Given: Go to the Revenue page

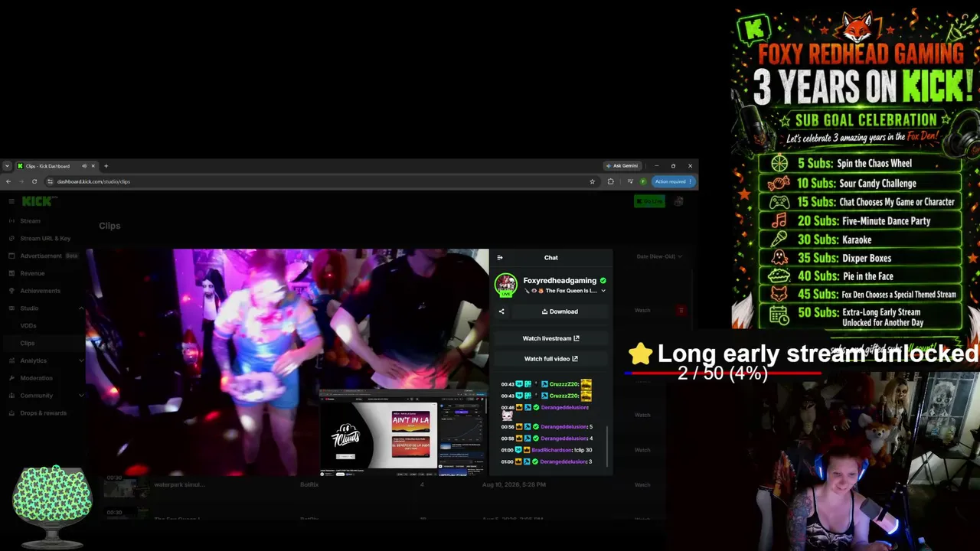Looking at the screenshot, I should click(x=32, y=273).
